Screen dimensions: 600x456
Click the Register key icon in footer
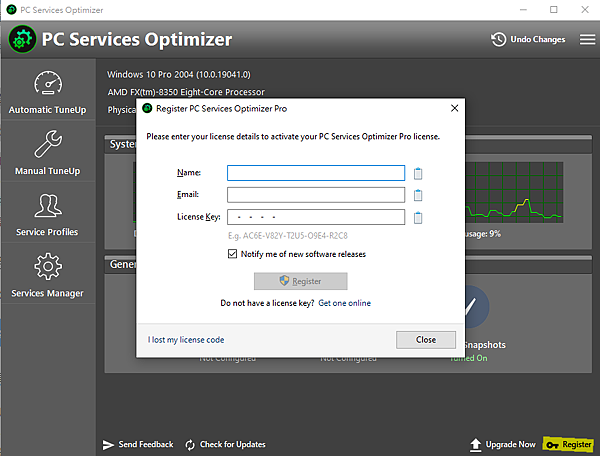[x=552, y=445]
